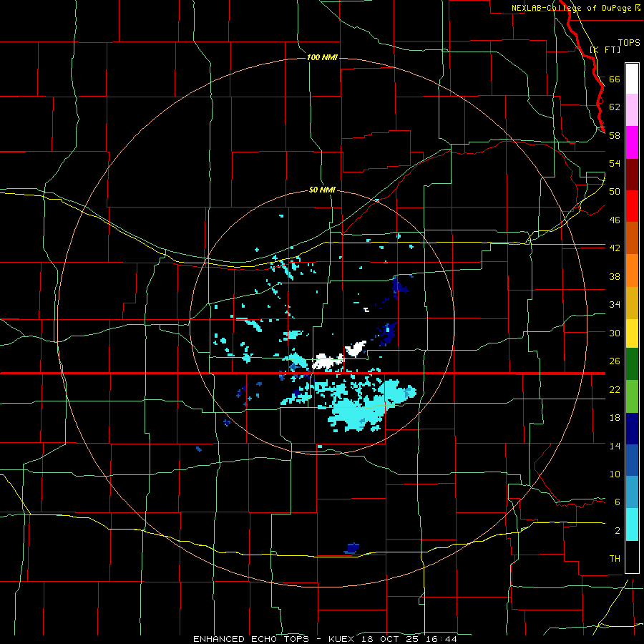
Task: Click the yellow legend swatch
Action: click(632, 333)
